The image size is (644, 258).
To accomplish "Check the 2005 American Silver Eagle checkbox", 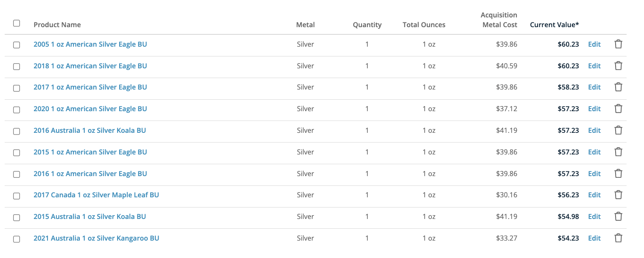I will coord(17,45).
